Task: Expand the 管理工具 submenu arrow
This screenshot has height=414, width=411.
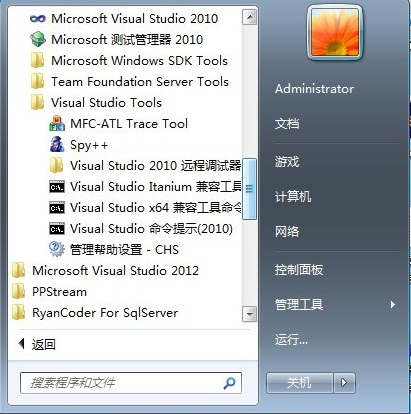Action: tap(393, 304)
